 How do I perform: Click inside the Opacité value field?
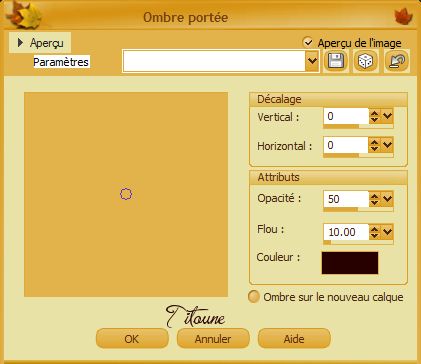(346, 199)
